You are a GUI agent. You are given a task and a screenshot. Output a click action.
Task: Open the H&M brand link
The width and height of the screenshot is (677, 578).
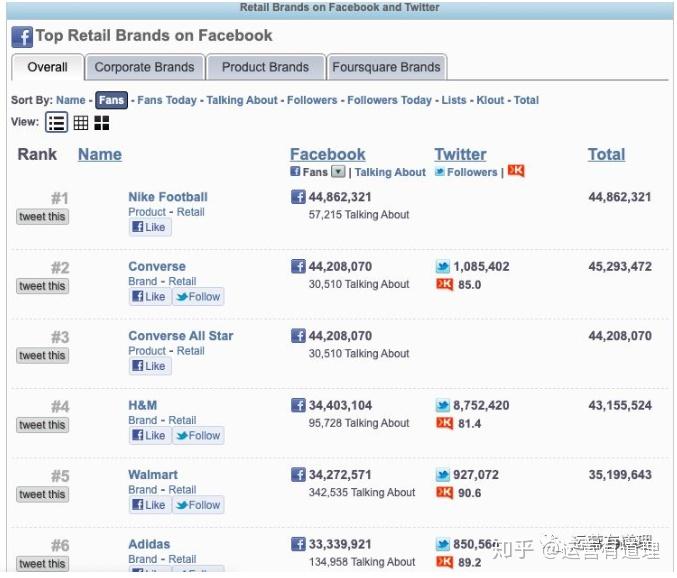point(143,405)
